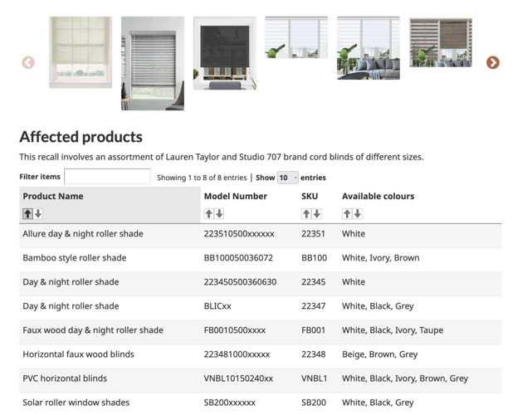Select SKU column header
532x415 pixels.
310,196
